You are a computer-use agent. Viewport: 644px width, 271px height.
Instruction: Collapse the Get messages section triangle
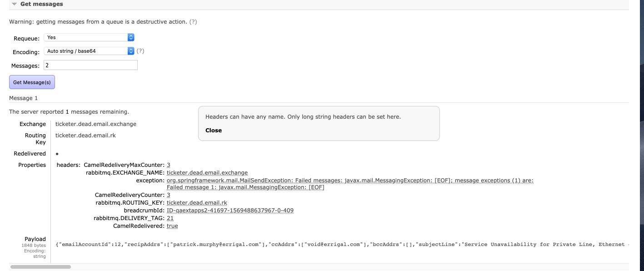[14, 4]
